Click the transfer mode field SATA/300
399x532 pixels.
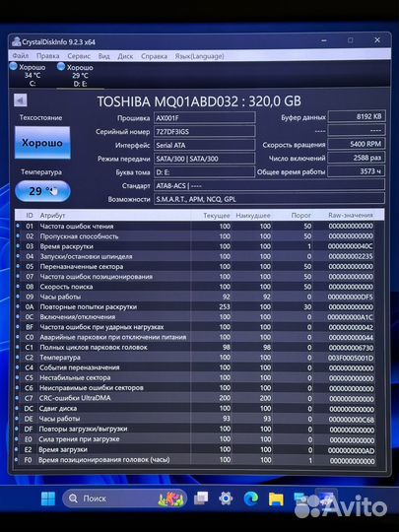(204, 159)
